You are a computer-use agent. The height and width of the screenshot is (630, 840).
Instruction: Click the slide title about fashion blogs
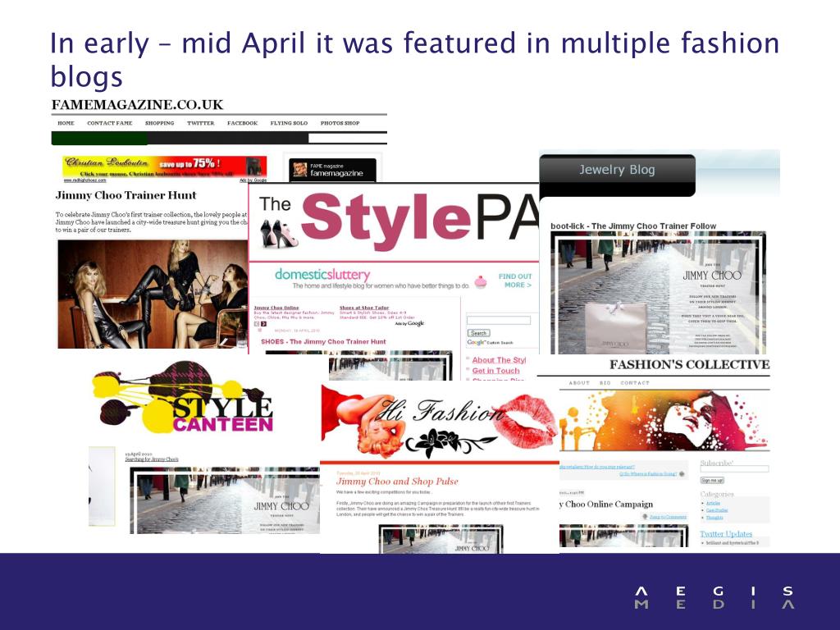tap(414, 59)
